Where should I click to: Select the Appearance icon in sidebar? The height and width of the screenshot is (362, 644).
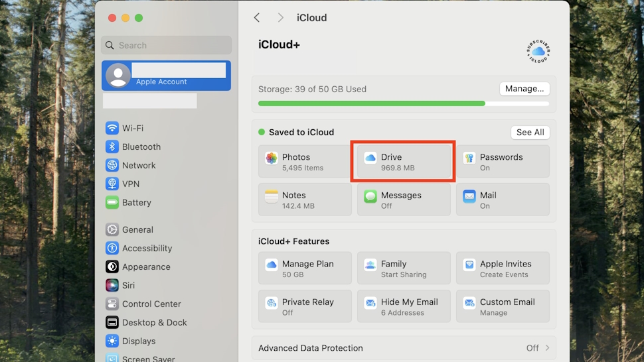point(112,267)
